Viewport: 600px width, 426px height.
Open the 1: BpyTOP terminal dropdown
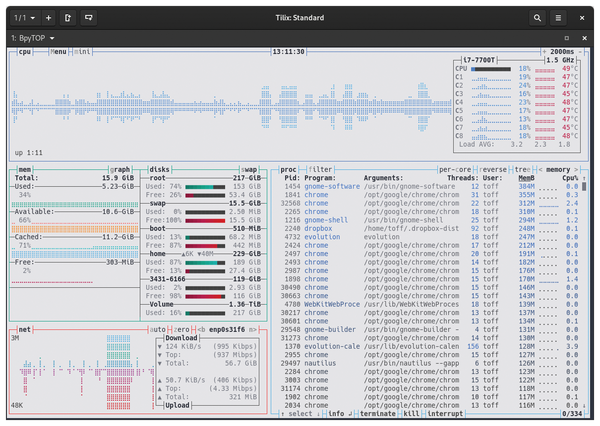33,38
